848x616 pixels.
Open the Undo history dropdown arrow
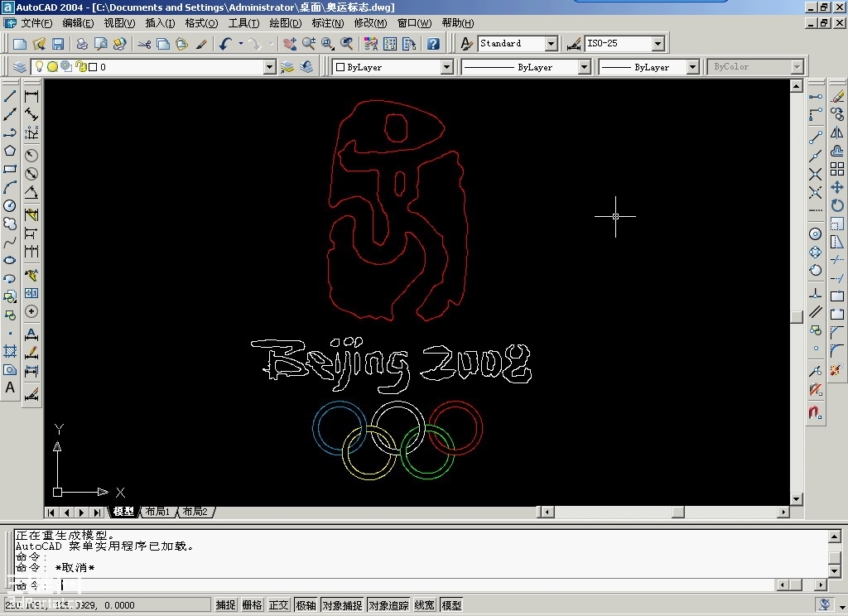click(241, 44)
